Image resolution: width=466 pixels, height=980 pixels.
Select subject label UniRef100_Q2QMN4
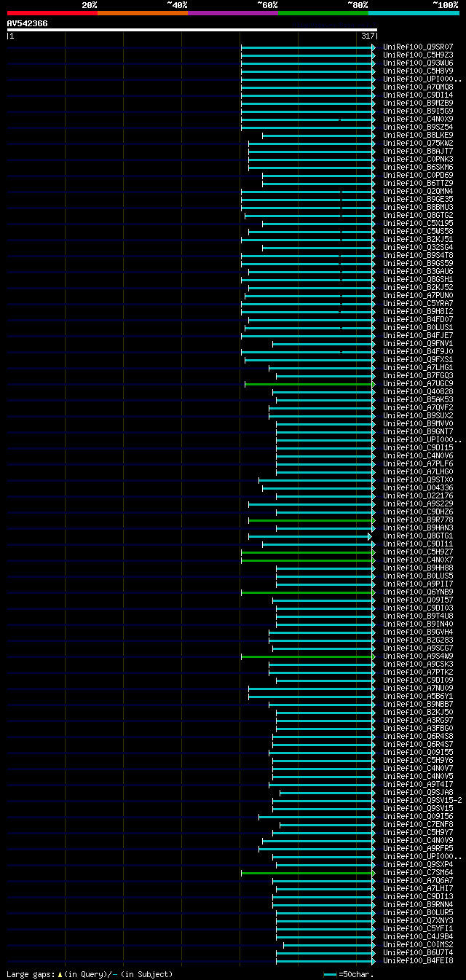(x=417, y=192)
